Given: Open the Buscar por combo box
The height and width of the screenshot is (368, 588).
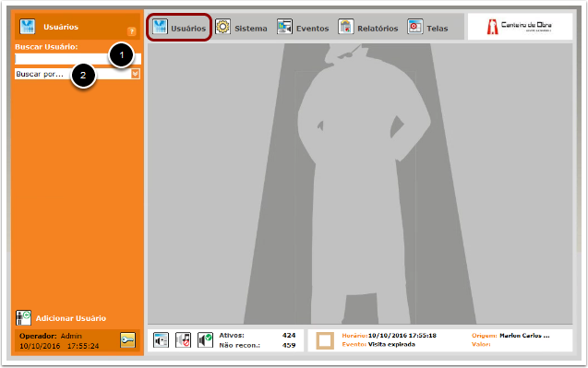Looking at the screenshot, I should [x=78, y=74].
